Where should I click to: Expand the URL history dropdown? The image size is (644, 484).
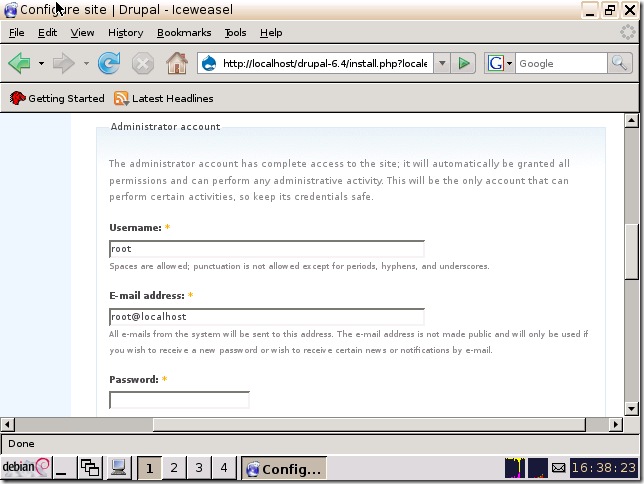tap(442, 63)
